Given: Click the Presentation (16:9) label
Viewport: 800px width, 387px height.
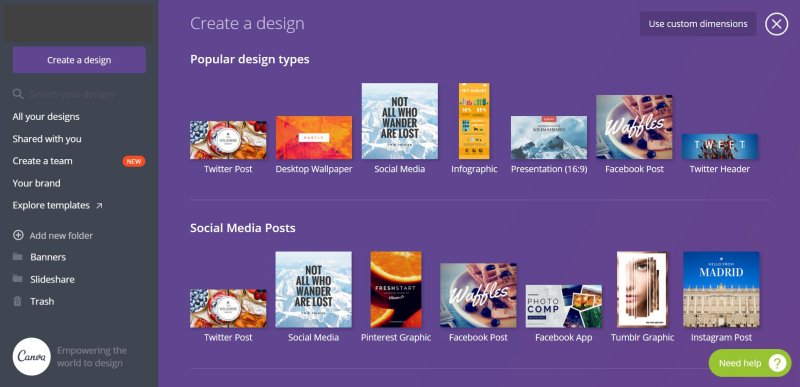Looking at the screenshot, I should (549, 169).
